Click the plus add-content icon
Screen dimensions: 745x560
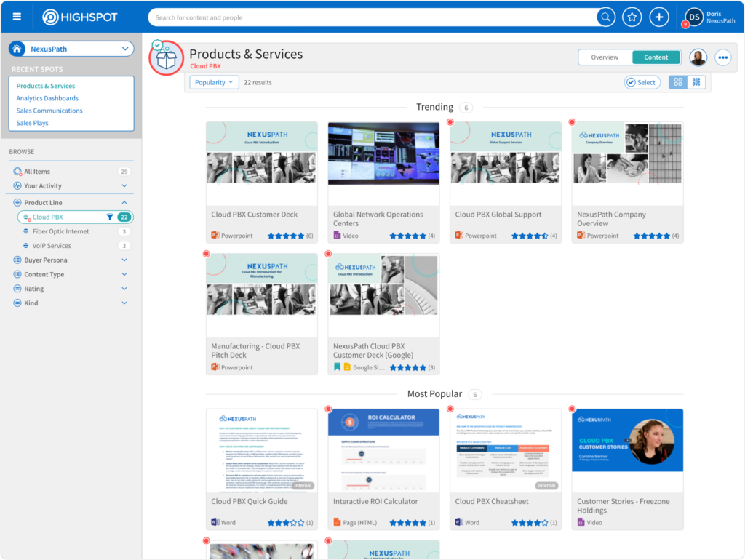point(659,17)
